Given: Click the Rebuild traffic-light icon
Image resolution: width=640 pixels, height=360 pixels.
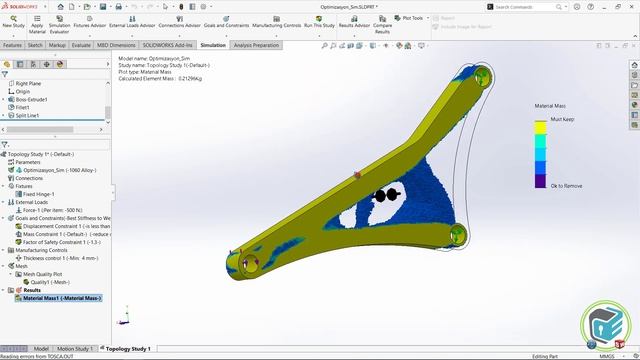Looking at the screenshot, I should tap(181, 7).
